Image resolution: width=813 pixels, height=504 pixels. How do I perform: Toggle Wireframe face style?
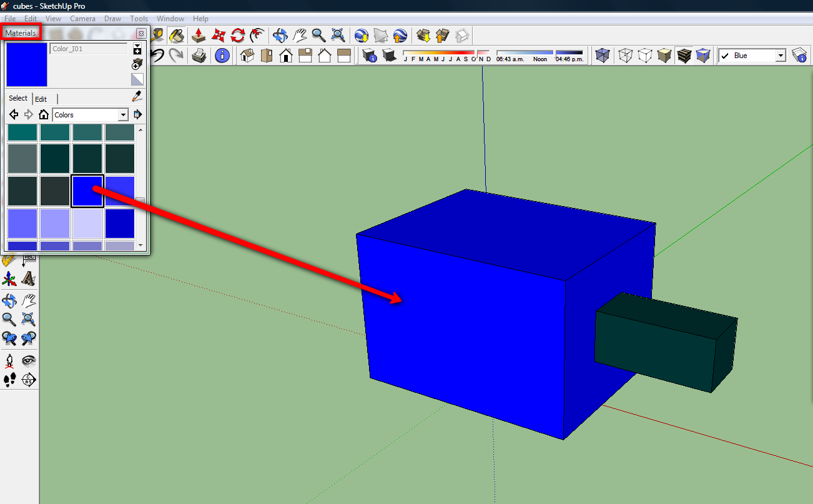[625, 56]
